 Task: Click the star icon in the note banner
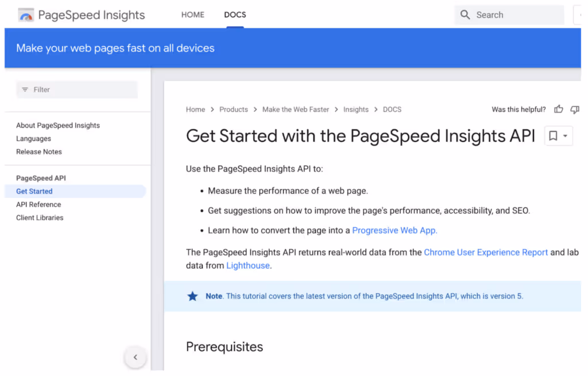(x=192, y=296)
